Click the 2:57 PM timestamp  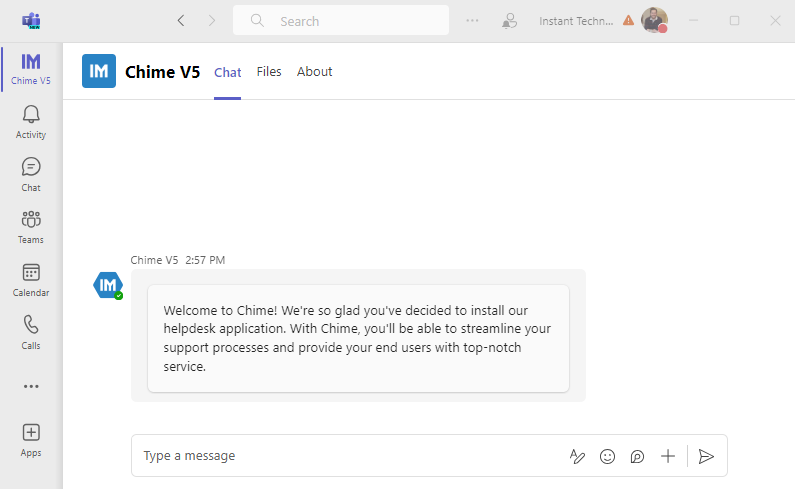[205, 260]
